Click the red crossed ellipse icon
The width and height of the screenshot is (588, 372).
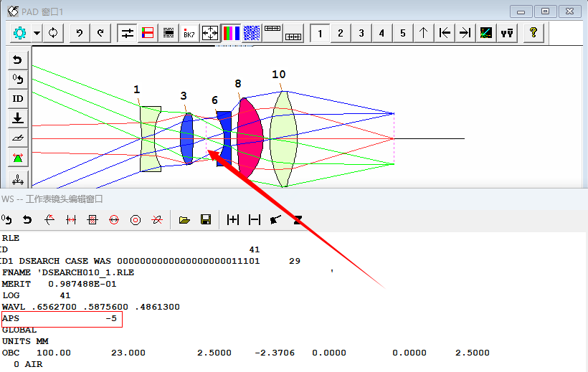coord(157,219)
